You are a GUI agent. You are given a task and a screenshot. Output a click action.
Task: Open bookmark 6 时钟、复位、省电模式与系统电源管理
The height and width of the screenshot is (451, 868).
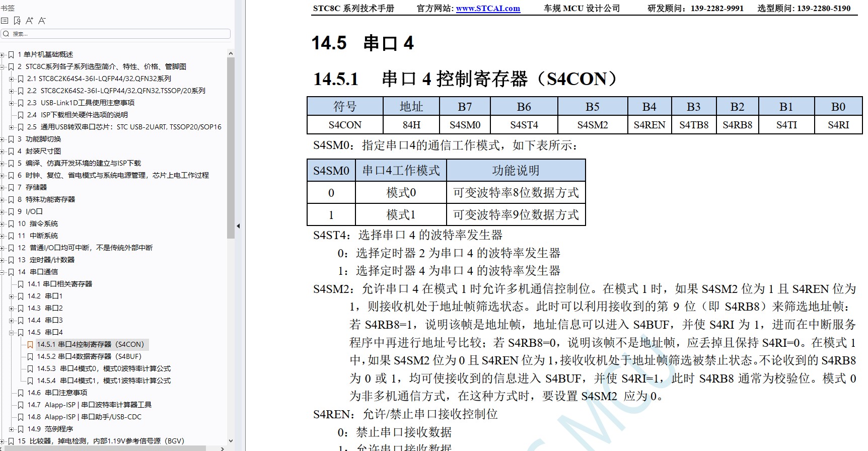coord(113,175)
